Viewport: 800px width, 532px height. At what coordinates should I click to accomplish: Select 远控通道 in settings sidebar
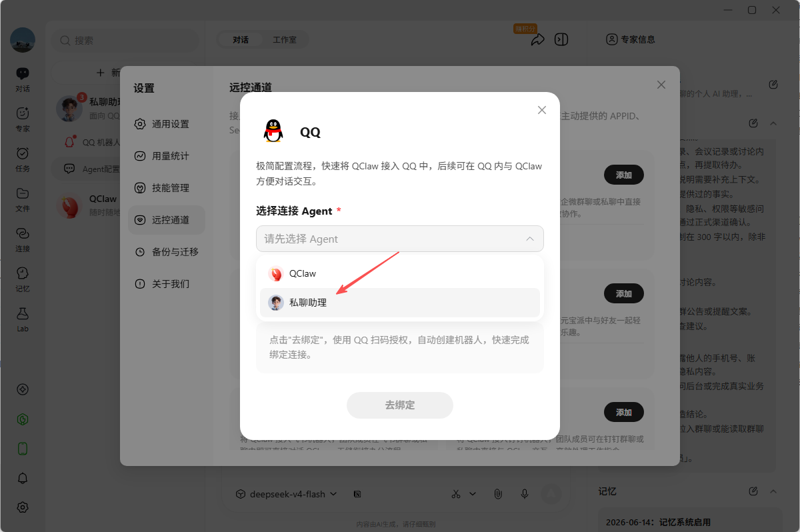[167, 220]
